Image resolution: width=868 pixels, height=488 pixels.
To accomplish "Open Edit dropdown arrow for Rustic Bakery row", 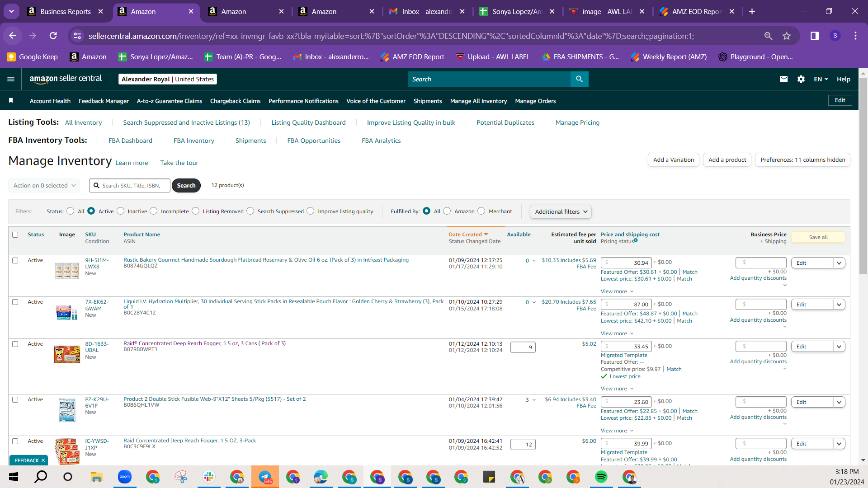I will [x=840, y=263].
